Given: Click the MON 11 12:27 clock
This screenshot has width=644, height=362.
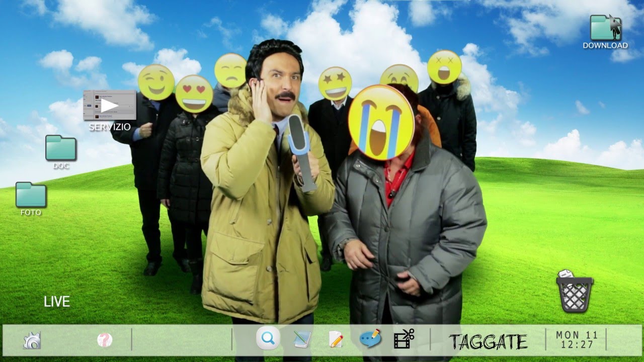Looking at the screenshot, I should click(577, 340).
